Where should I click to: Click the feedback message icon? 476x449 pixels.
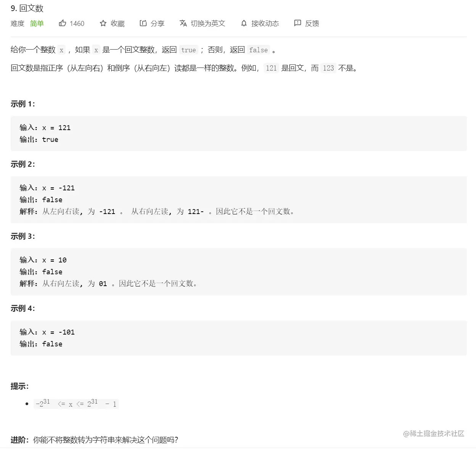tap(297, 23)
